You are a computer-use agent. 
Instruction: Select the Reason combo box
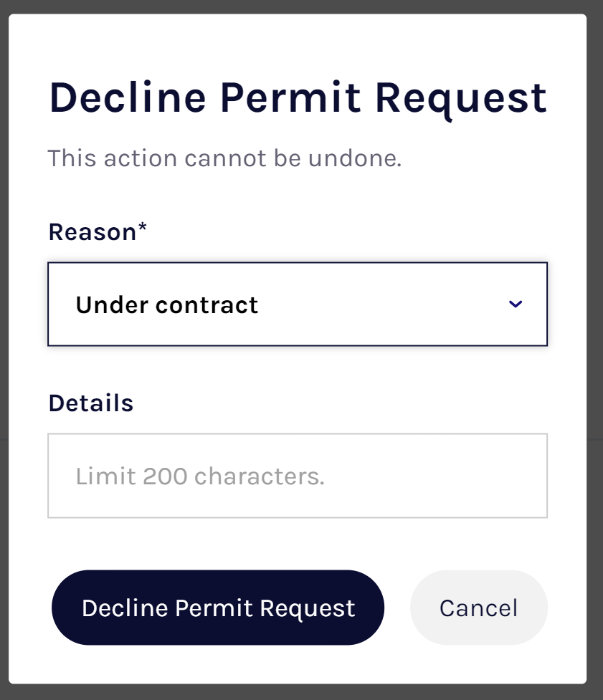pos(297,305)
